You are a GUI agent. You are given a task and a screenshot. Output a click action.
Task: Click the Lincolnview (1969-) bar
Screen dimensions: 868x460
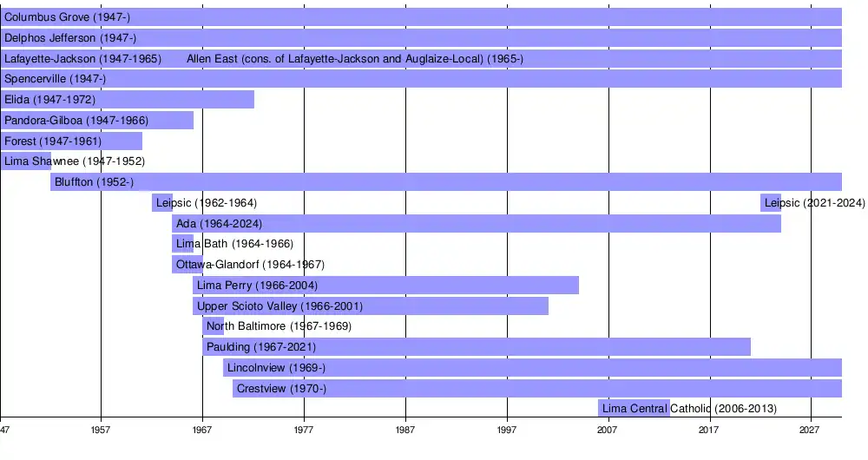(x=532, y=368)
